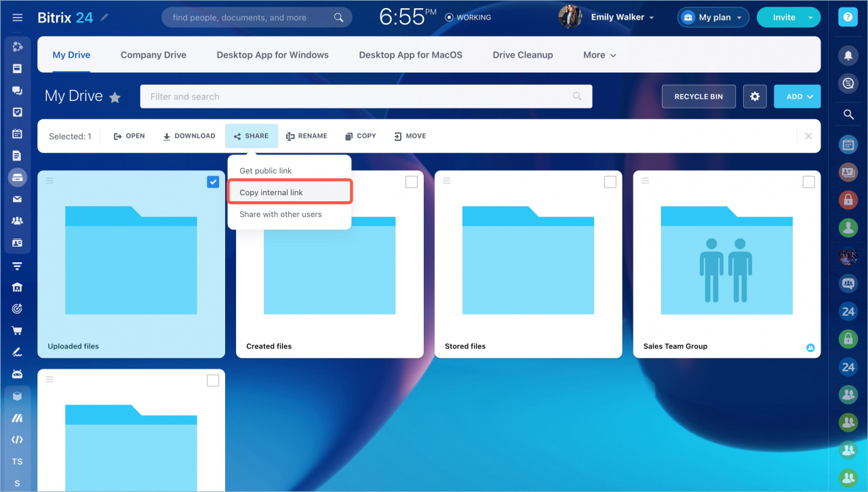Viewport: 868px width, 492px height.
Task: Open drive settings gear button
Action: pyautogui.click(x=755, y=96)
